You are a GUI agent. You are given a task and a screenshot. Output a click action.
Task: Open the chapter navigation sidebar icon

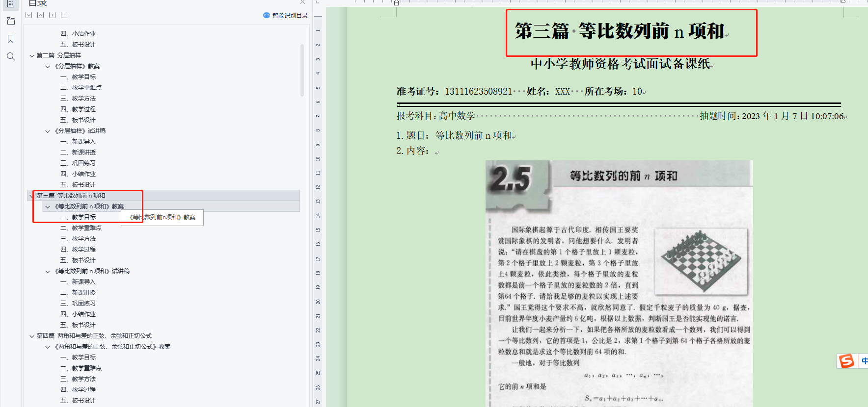click(11, 21)
